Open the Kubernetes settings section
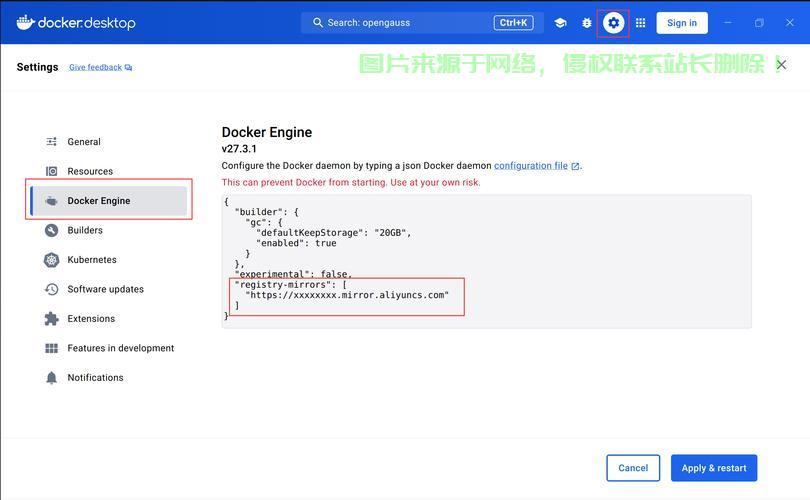Viewport: 810px width, 500px height. (109, 260)
